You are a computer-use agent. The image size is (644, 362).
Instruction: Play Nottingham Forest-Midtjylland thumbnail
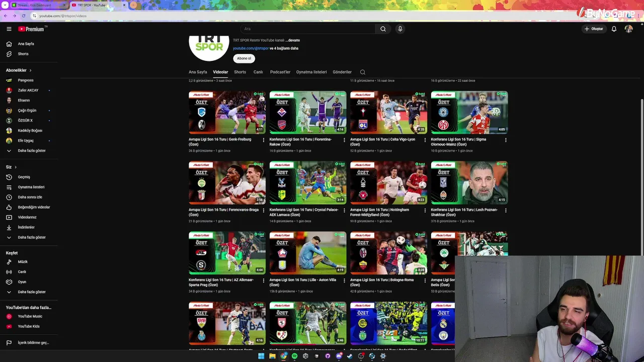click(388, 183)
